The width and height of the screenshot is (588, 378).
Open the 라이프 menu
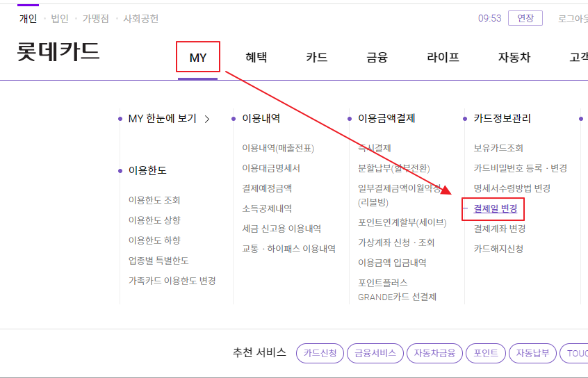pyautogui.click(x=443, y=58)
